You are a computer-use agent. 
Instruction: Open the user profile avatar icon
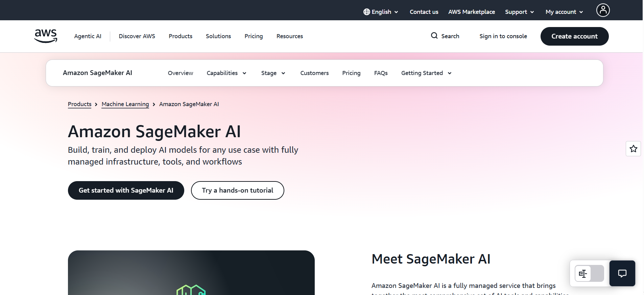point(603,10)
